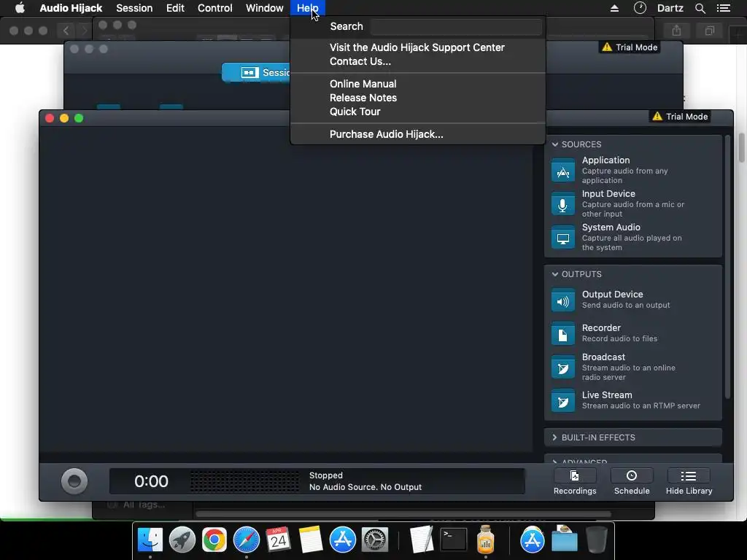
Task: Open the Audio Hijack app menu
Action: pos(71,8)
